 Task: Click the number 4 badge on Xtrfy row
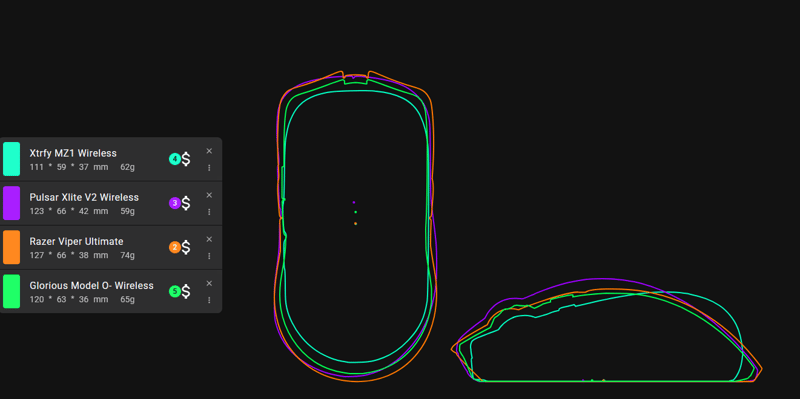[174, 159]
